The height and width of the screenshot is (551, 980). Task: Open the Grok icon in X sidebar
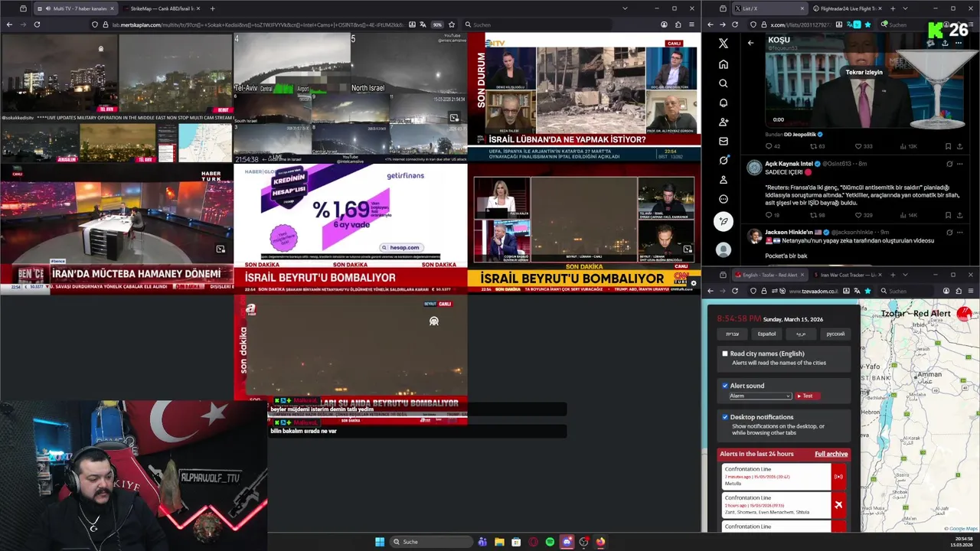[x=724, y=160]
